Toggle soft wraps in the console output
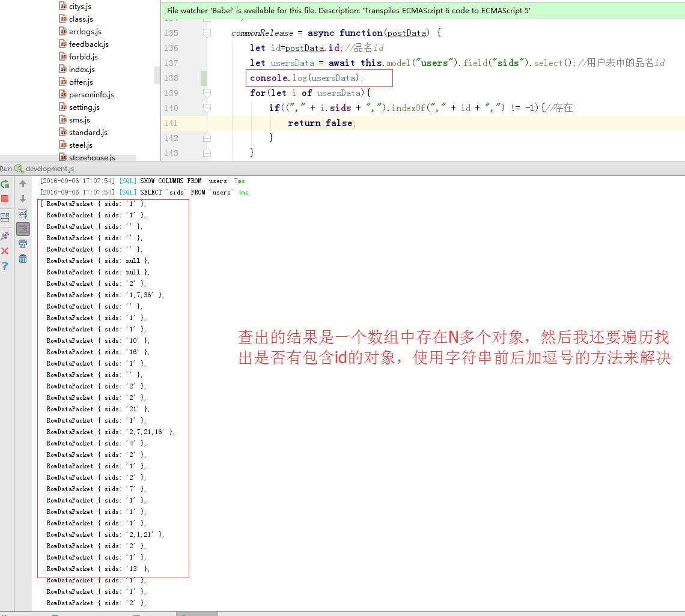This screenshot has height=616, width=685. click(23, 214)
